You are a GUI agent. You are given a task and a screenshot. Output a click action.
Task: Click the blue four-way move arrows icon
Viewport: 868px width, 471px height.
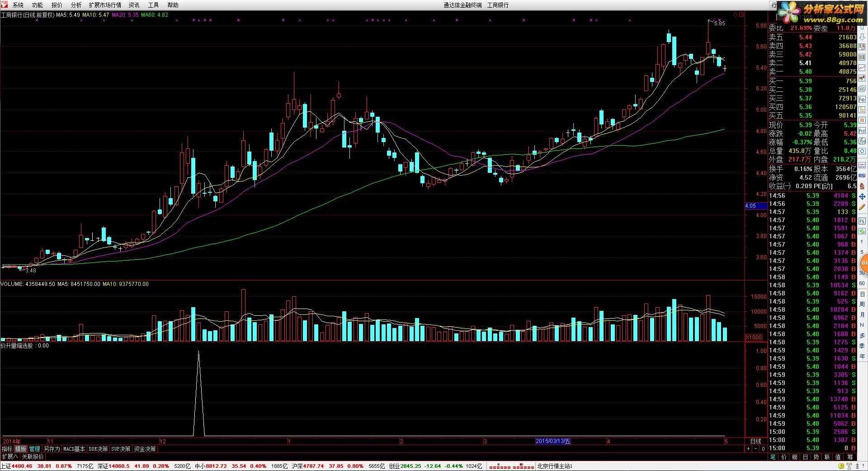point(862,195)
